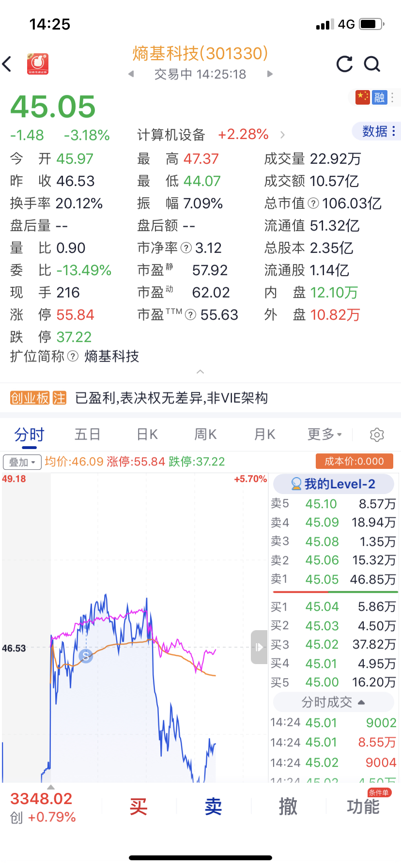Tap the main price 45.05
This screenshot has width=401, height=868.
tap(53, 107)
